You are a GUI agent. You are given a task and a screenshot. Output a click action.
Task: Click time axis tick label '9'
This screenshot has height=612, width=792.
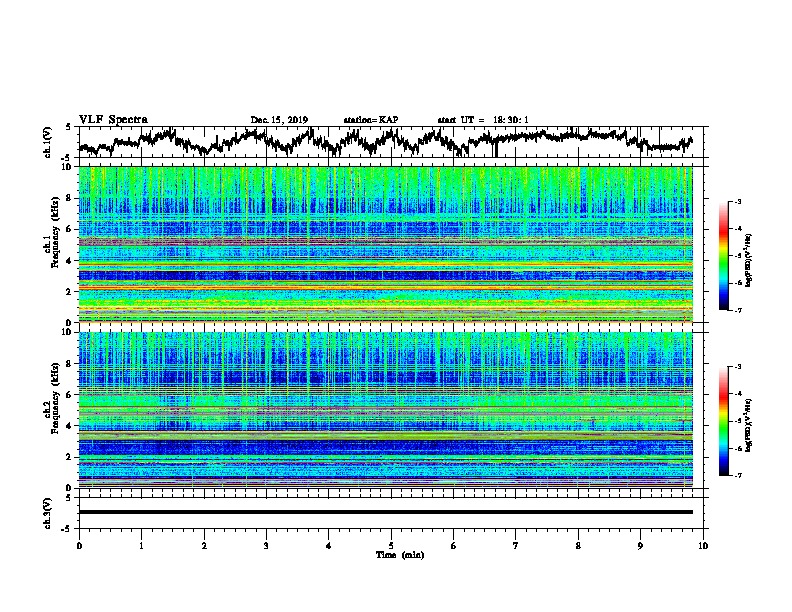640,546
